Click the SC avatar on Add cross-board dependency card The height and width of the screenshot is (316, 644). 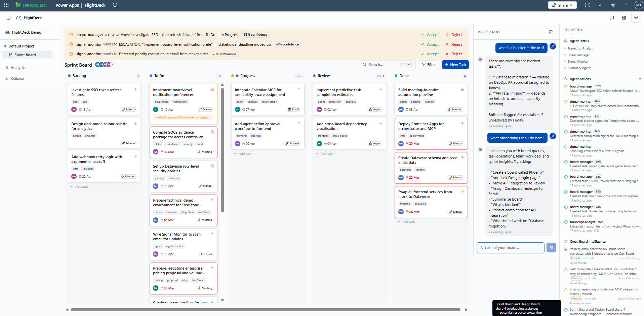pyautogui.click(x=319, y=144)
